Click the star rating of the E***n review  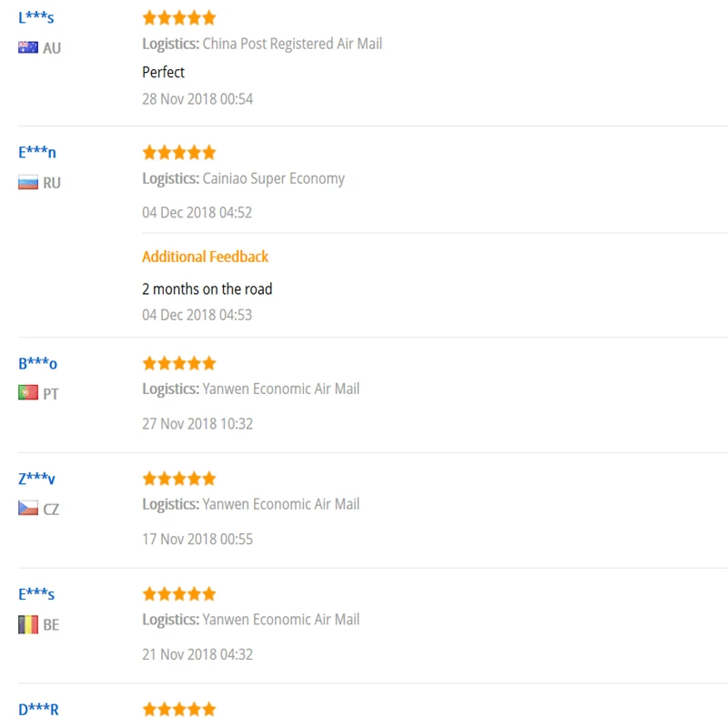pos(179,152)
